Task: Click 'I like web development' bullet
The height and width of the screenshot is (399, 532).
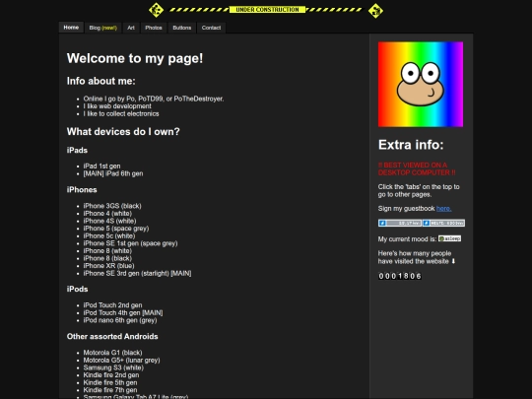Action: (x=117, y=106)
